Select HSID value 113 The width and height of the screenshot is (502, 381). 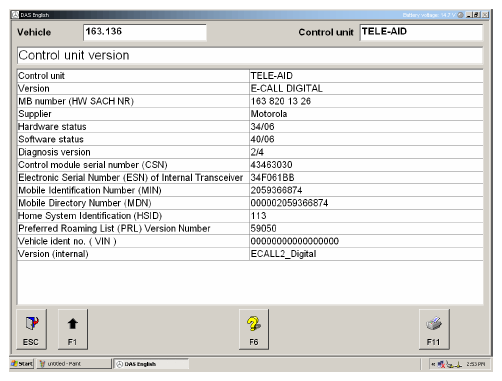[x=258, y=216]
